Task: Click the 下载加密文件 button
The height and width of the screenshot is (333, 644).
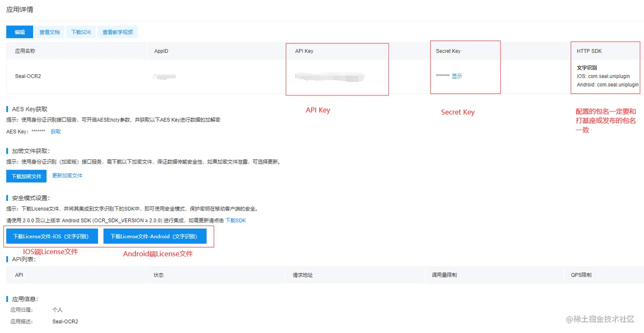Action: pyautogui.click(x=26, y=176)
